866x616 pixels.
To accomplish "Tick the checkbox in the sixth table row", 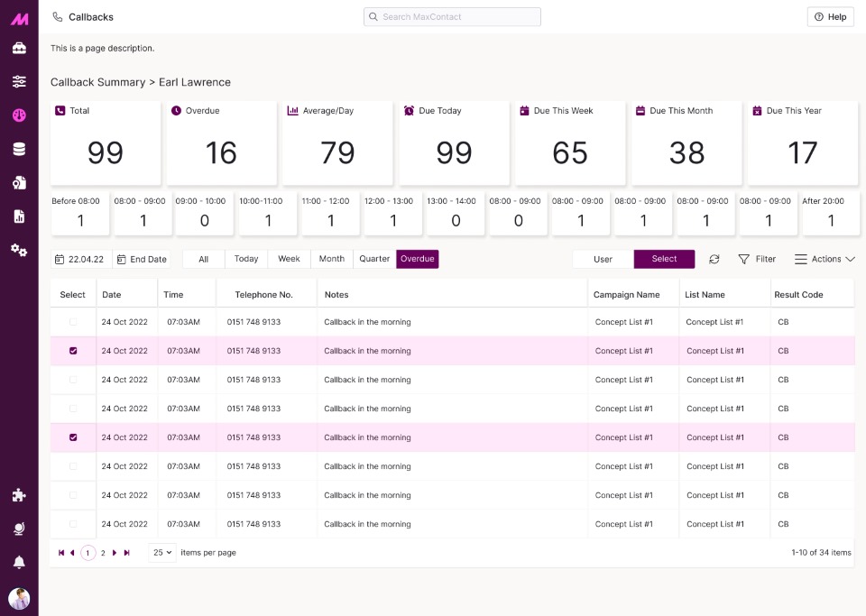I will [x=73, y=466].
